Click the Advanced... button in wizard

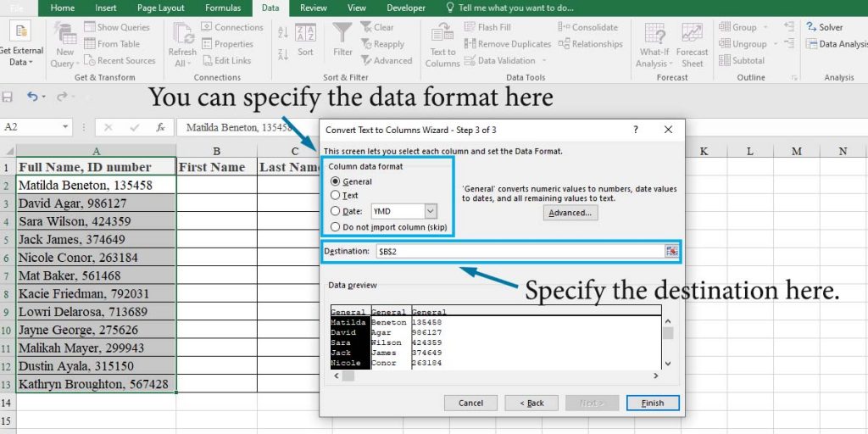tap(570, 213)
